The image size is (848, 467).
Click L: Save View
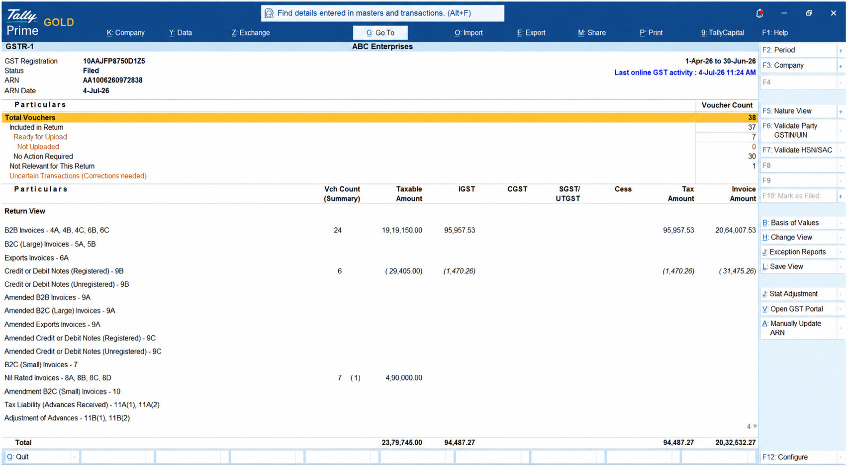click(x=799, y=266)
